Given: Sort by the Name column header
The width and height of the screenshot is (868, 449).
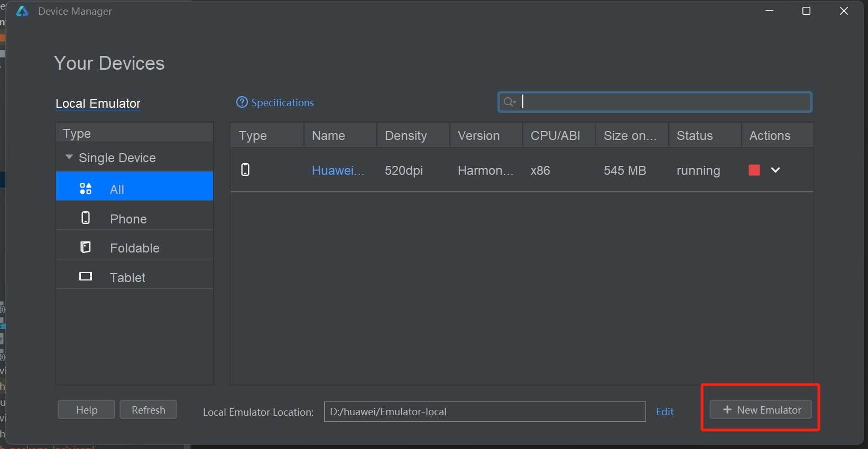Looking at the screenshot, I should (x=340, y=135).
